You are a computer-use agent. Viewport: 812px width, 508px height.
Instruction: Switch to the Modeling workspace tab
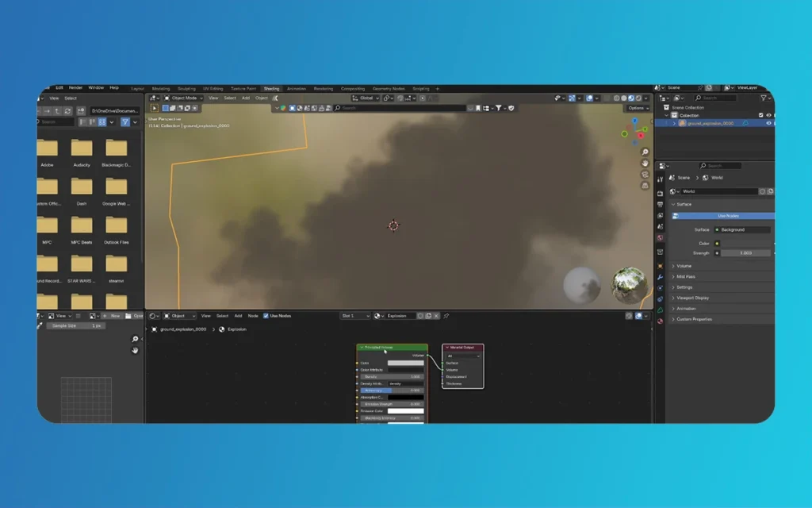click(x=160, y=89)
